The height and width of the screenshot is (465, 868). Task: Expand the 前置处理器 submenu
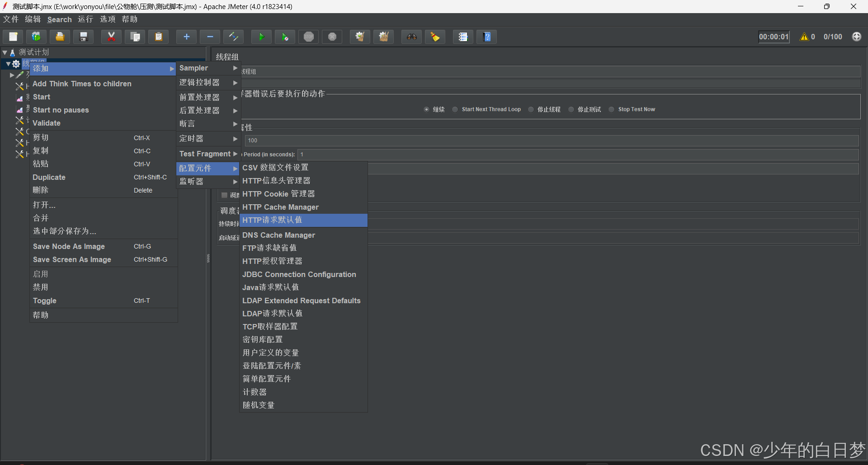pyautogui.click(x=208, y=97)
